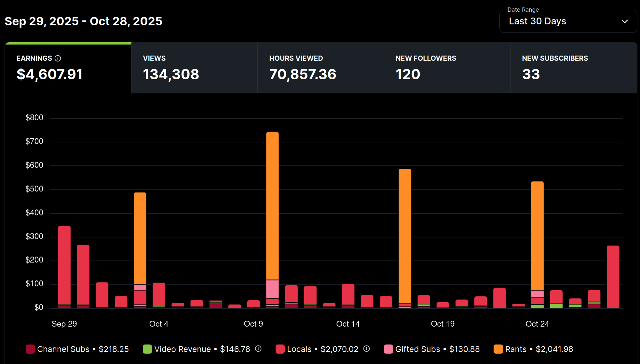
Task: Toggle Channel Subs series in legend
Action: (x=63, y=349)
